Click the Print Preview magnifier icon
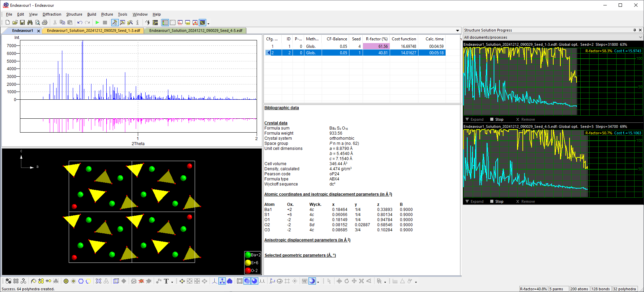This screenshot has height=292, width=644. pyautogui.click(x=37, y=23)
